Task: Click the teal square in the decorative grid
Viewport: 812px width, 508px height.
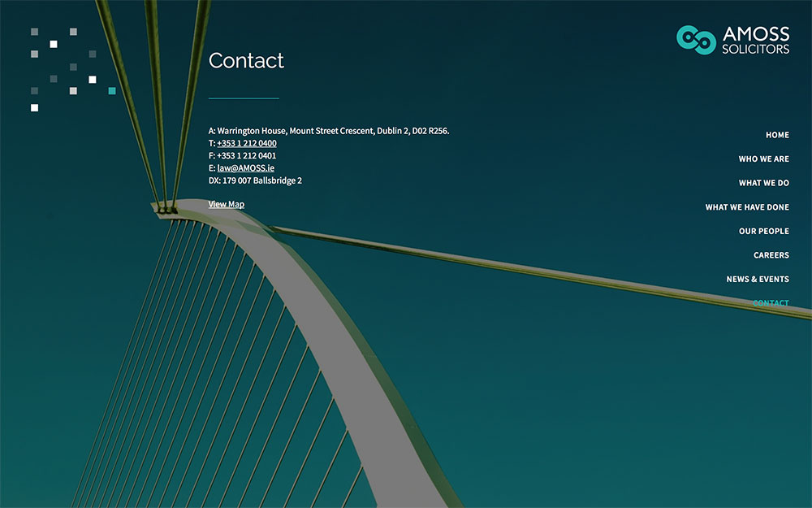Action: 111,90
